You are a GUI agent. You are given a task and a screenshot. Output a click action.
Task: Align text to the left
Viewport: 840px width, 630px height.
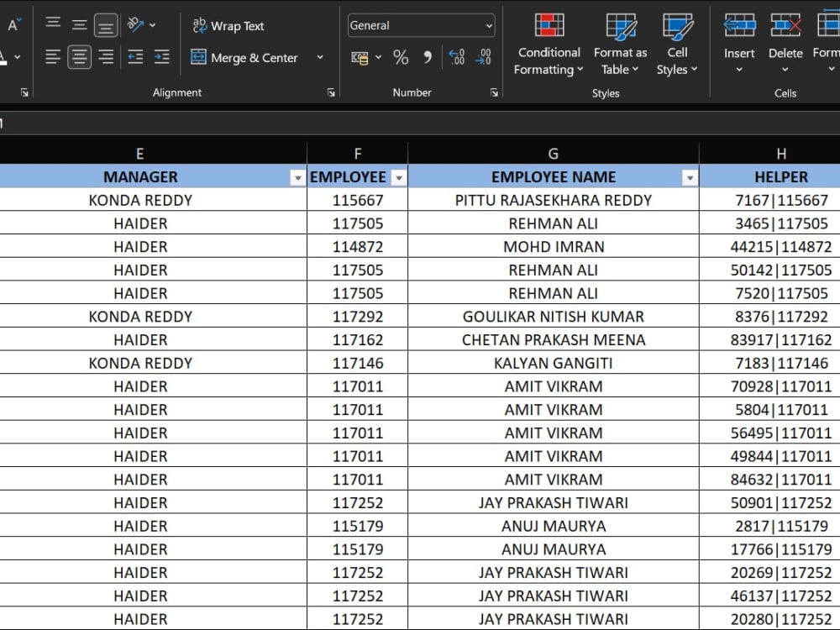click(53, 57)
